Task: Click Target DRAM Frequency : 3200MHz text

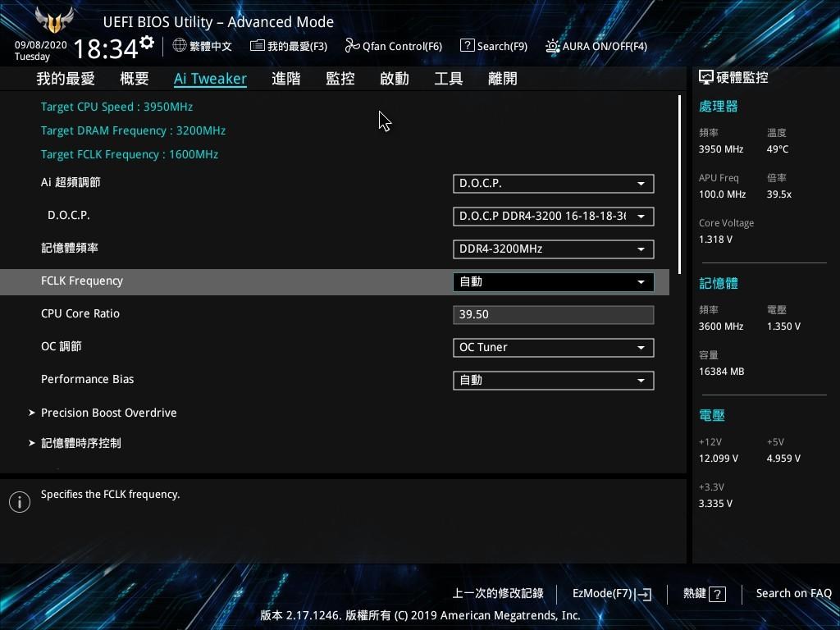Action: pos(133,130)
